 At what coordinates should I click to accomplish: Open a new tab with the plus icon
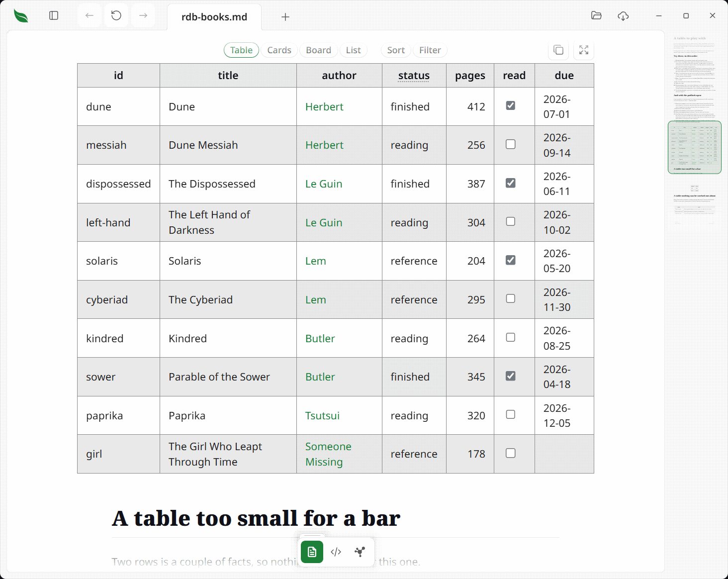(285, 17)
